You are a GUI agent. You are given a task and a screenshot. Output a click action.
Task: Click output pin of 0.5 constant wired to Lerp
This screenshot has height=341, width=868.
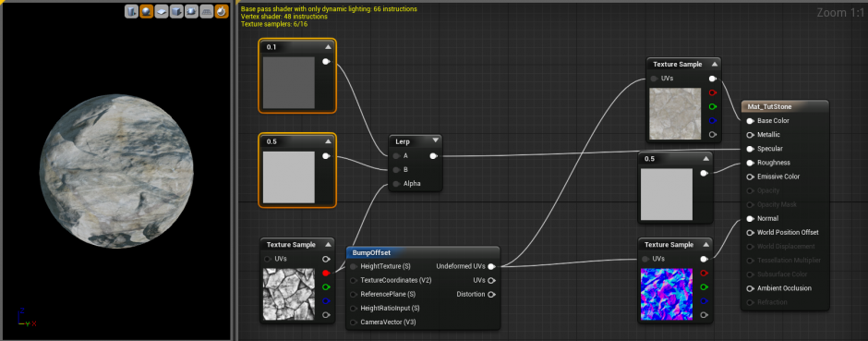pyautogui.click(x=326, y=156)
